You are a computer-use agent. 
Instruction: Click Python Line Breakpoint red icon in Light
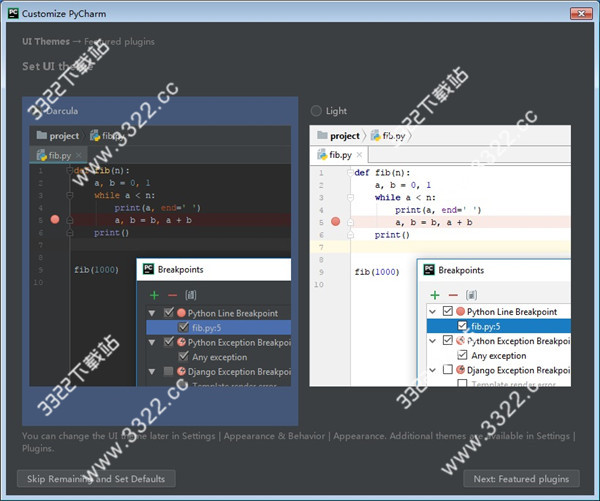click(461, 311)
